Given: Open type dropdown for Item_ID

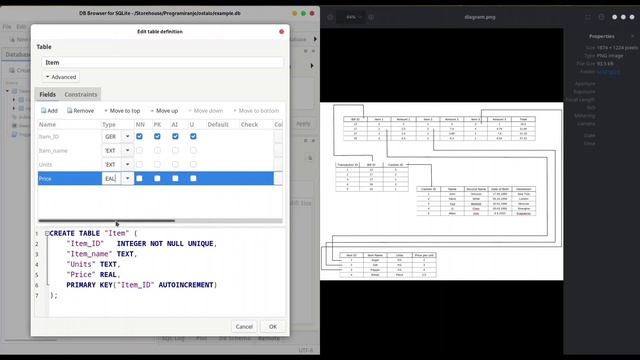Looking at the screenshot, I should click(x=127, y=136).
